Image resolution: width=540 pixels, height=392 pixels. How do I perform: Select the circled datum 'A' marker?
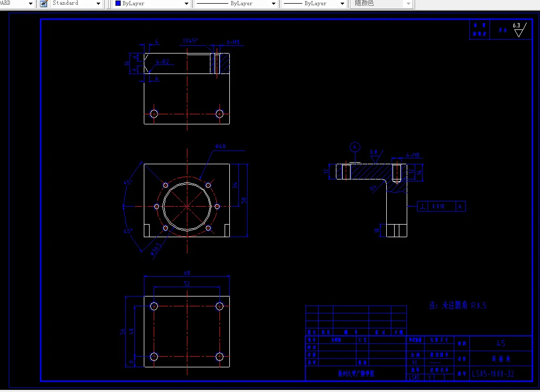tap(355, 147)
